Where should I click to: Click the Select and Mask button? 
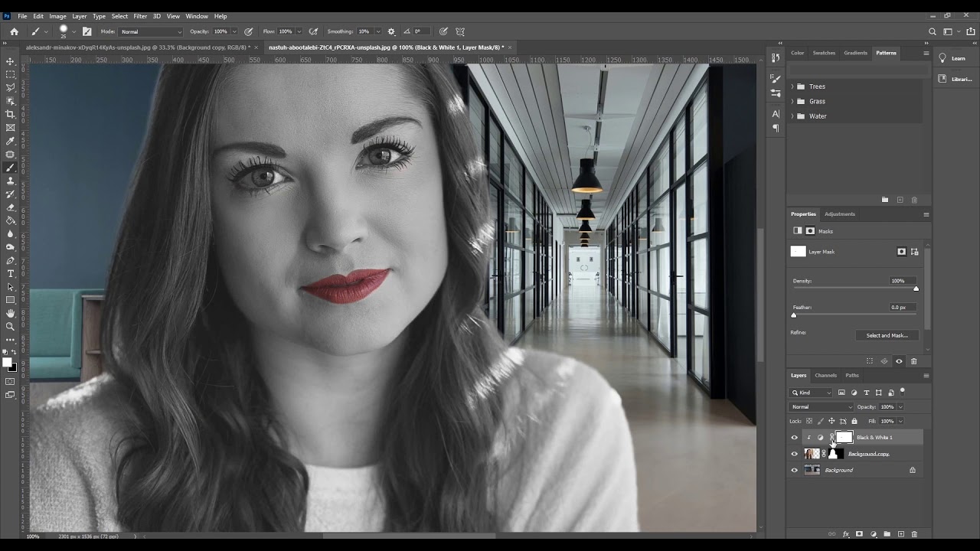click(887, 335)
